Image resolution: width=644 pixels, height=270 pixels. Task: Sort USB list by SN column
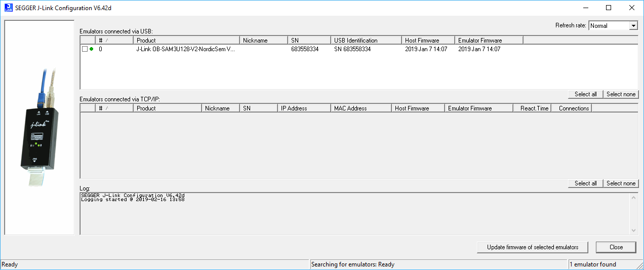coord(309,40)
